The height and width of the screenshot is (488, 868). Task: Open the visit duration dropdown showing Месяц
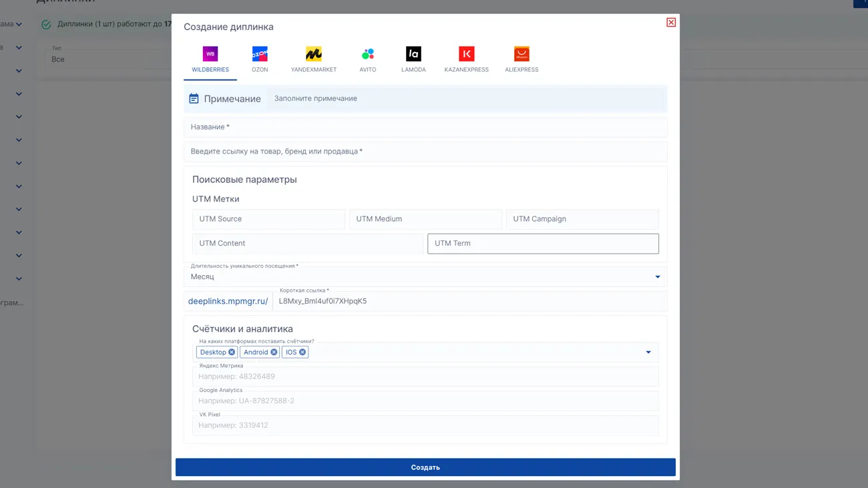coord(425,277)
